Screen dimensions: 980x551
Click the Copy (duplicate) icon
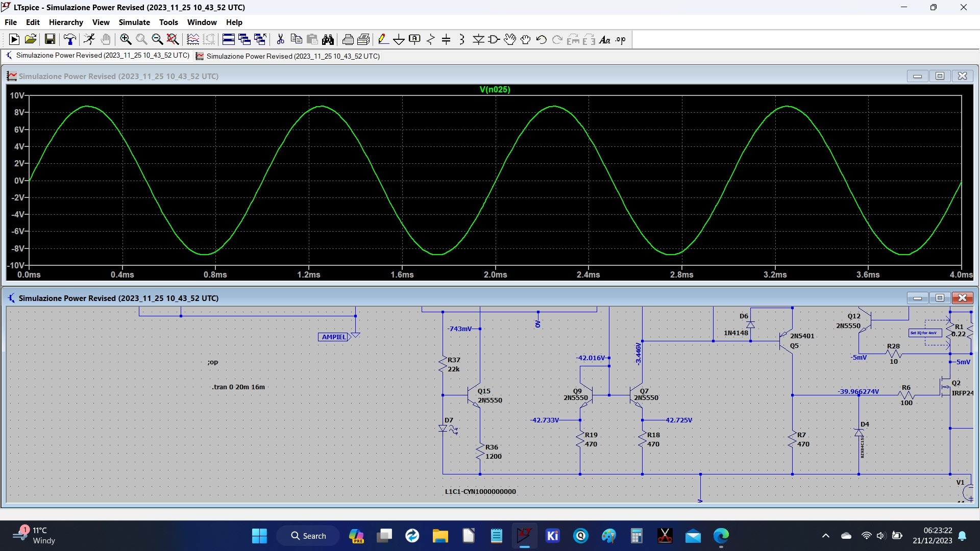pos(296,39)
